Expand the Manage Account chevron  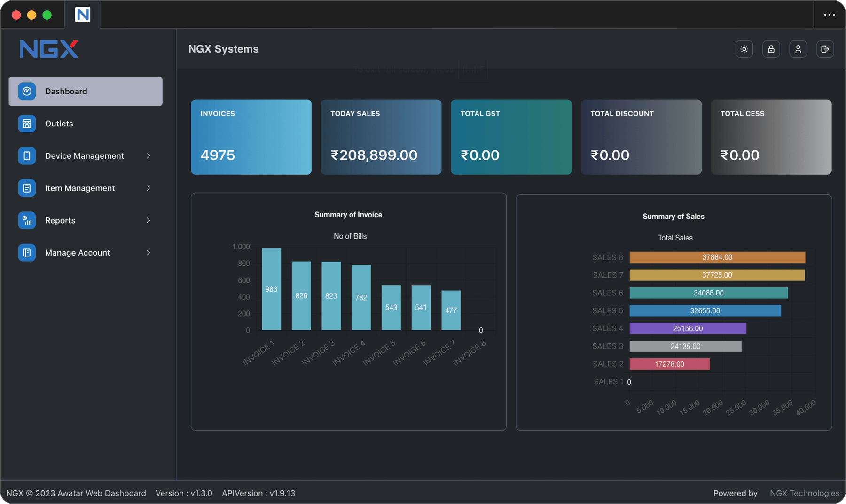click(x=149, y=253)
